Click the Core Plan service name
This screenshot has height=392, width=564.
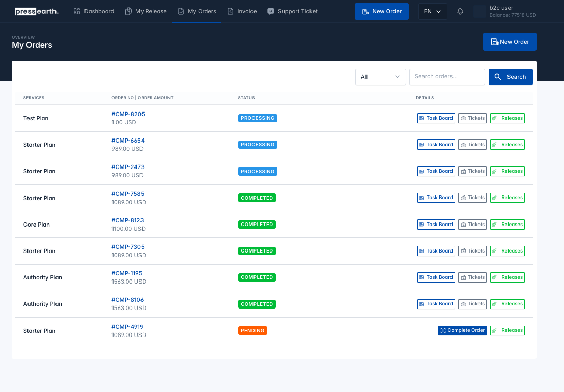click(37, 225)
